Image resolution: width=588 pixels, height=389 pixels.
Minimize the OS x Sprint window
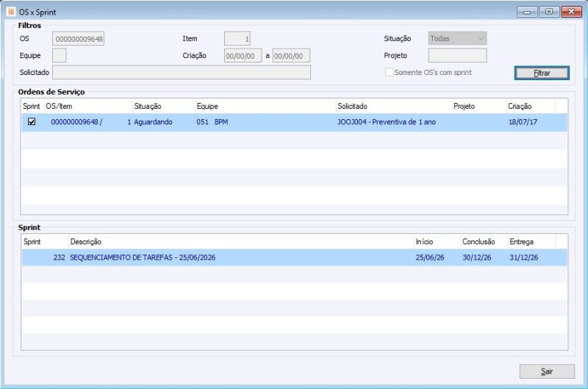point(527,12)
